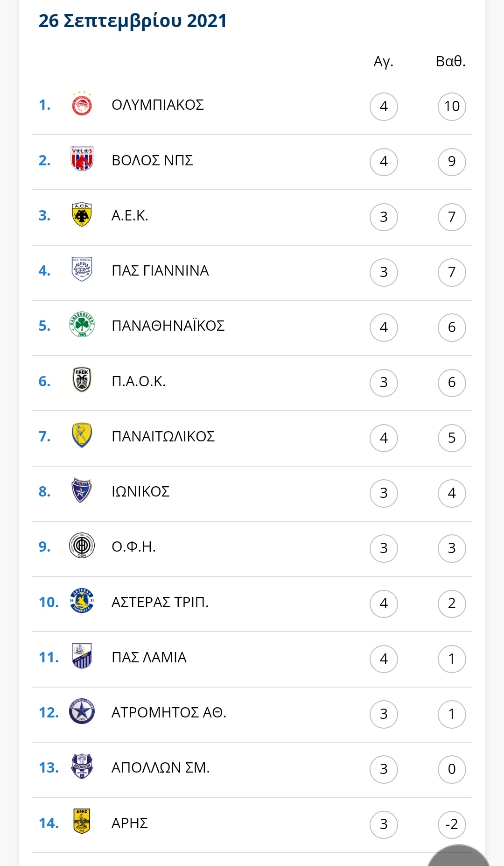The image size is (504, 866).
Task: Click the ΑΡΗΣ points badge showing -2
Action: point(452,824)
